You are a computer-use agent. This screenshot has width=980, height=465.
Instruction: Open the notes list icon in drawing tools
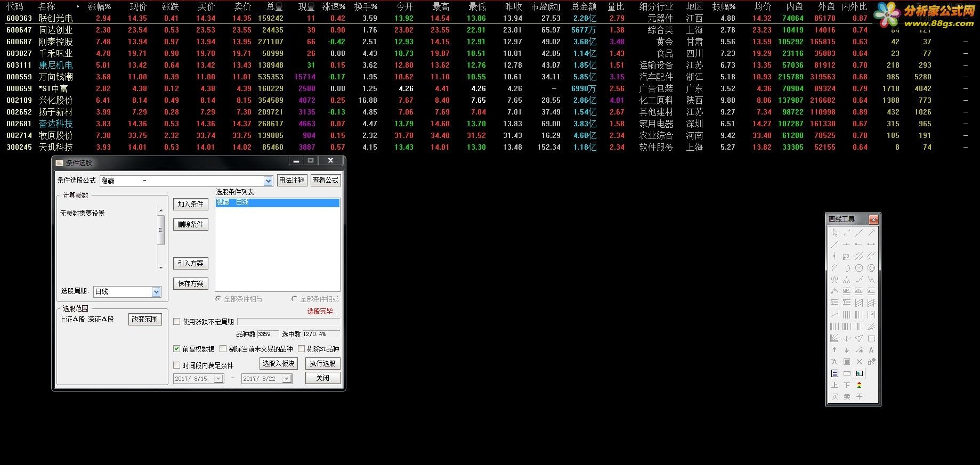pyautogui.click(x=835, y=373)
